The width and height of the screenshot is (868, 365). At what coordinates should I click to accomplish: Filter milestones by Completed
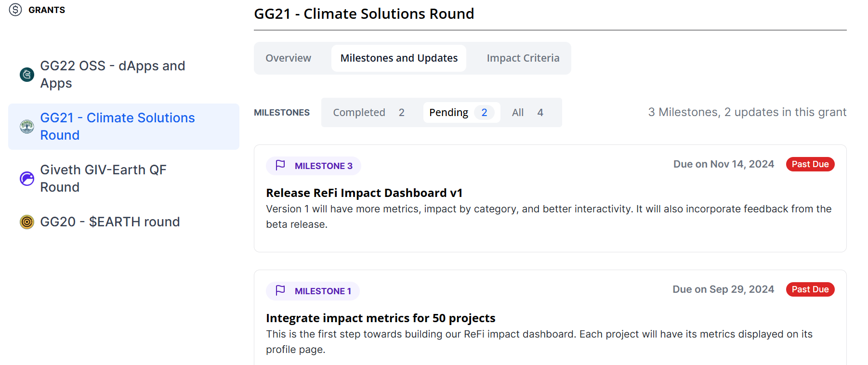[x=368, y=113]
